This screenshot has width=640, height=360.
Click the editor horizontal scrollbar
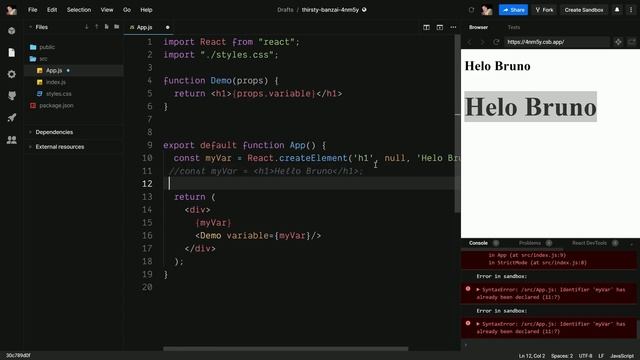(x=285, y=349)
